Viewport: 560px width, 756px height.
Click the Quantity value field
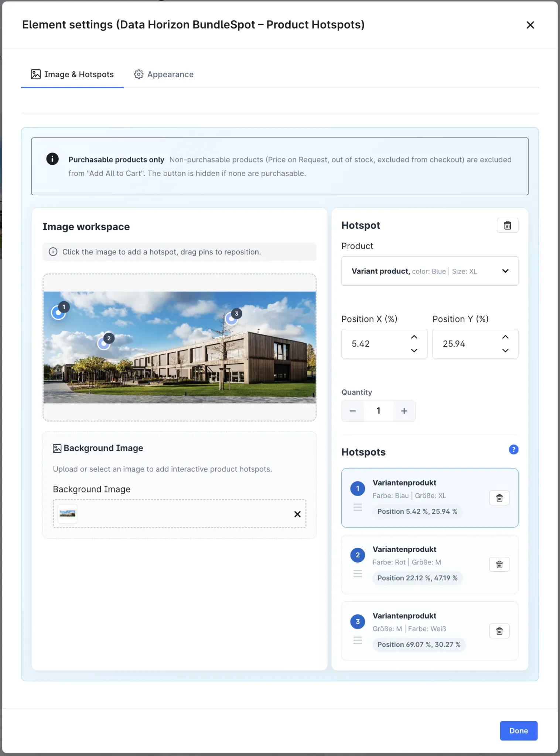378,411
